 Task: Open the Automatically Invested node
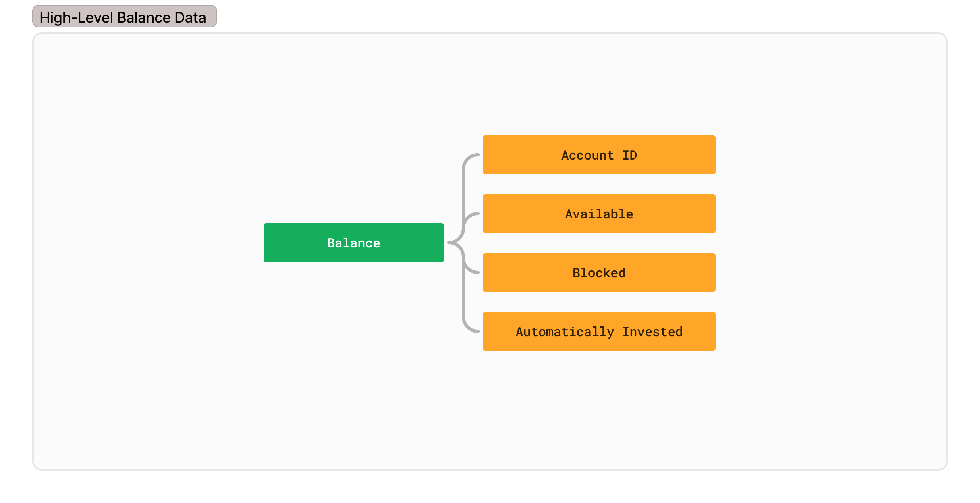click(x=599, y=331)
